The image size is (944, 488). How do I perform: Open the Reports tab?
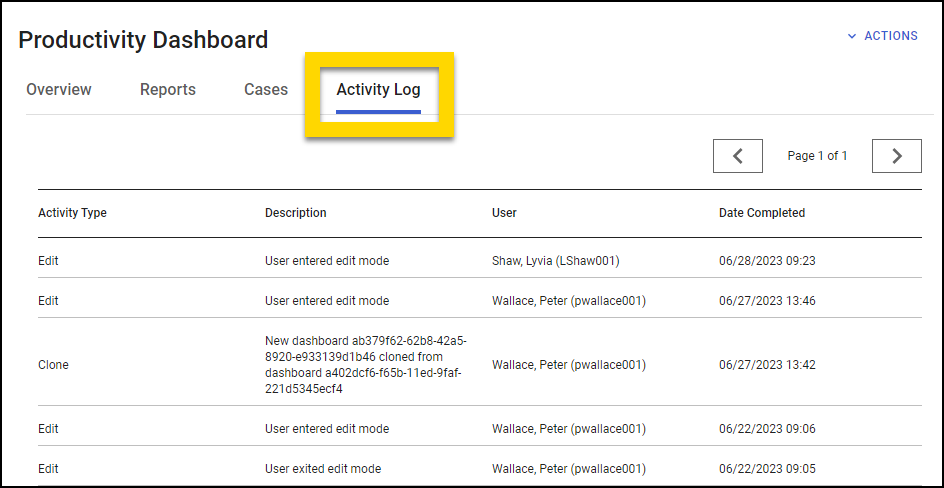click(x=168, y=90)
